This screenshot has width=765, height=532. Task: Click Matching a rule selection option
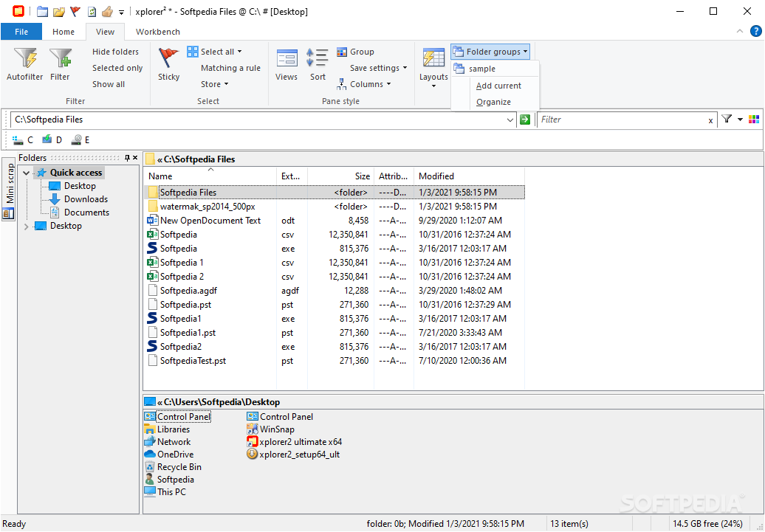(x=231, y=68)
